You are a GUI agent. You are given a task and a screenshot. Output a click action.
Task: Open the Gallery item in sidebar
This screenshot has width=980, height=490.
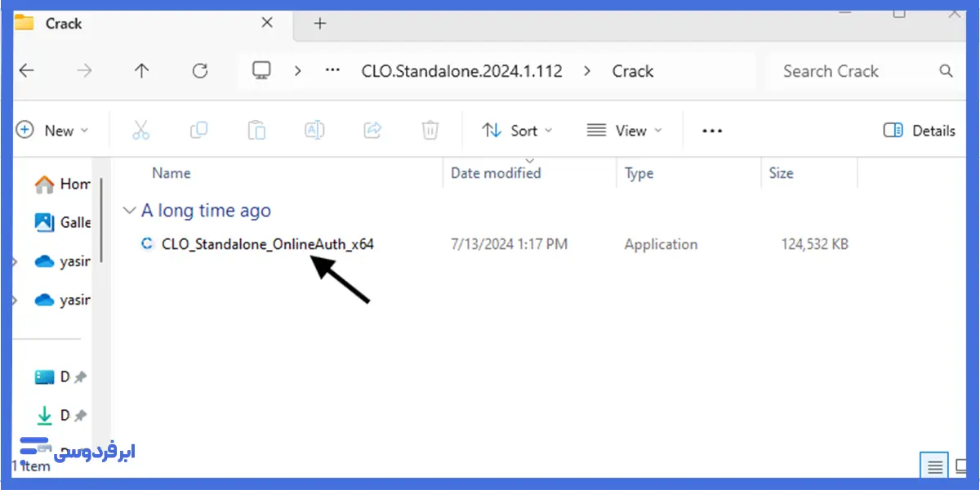[63, 222]
